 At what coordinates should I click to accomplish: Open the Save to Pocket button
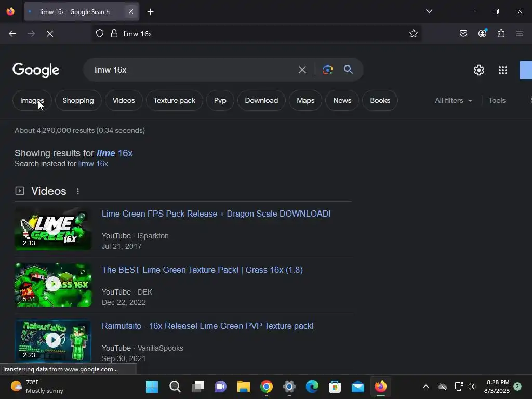tap(463, 34)
